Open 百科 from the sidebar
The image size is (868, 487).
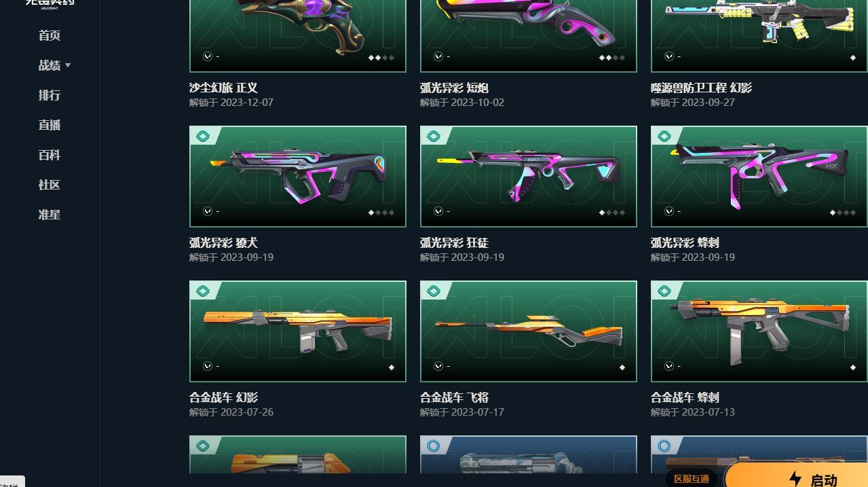(x=50, y=155)
